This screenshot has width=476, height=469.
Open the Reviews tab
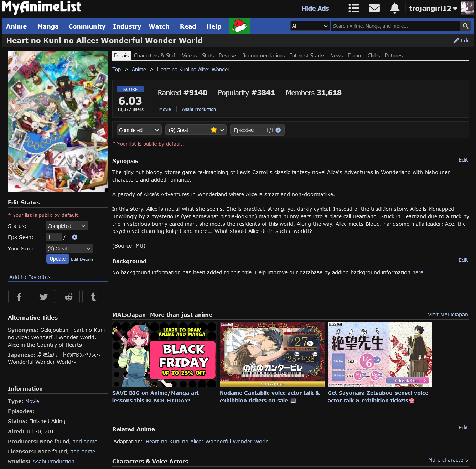tap(228, 56)
